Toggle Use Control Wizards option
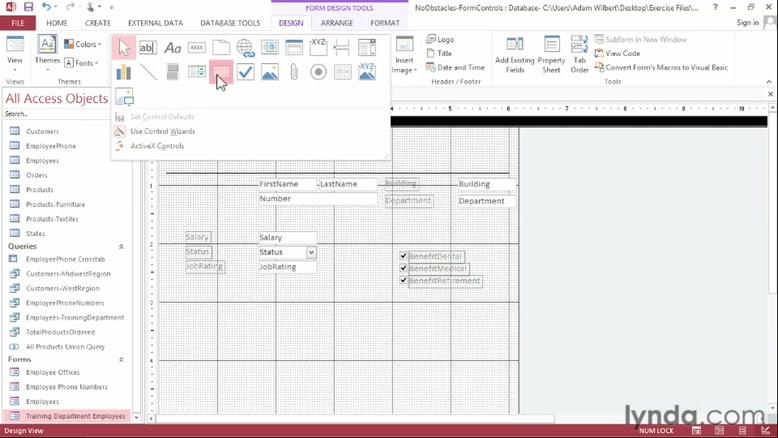 pyautogui.click(x=162, y=131)
